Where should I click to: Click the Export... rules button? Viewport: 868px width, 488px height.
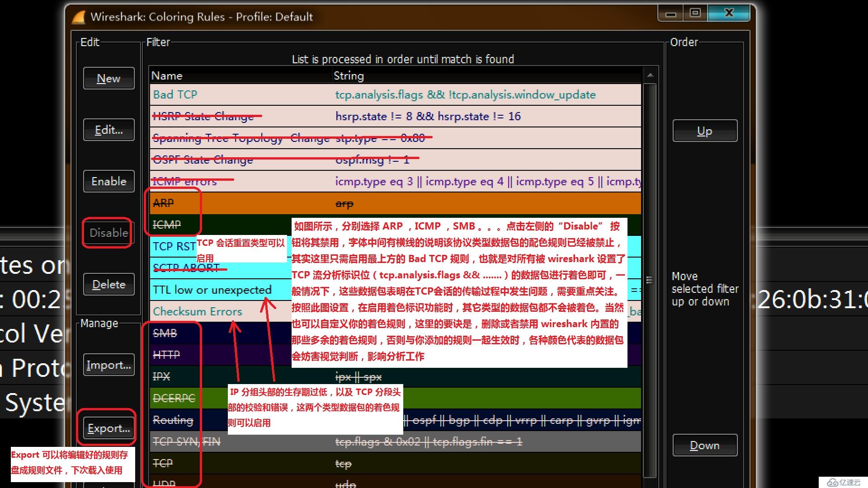click(108, 428)
